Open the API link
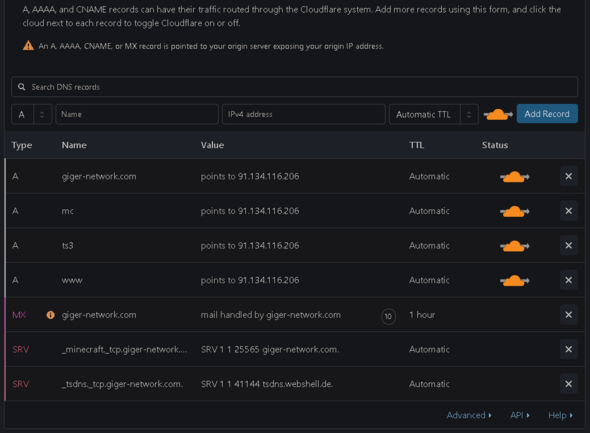 click(x=520, y=415)
